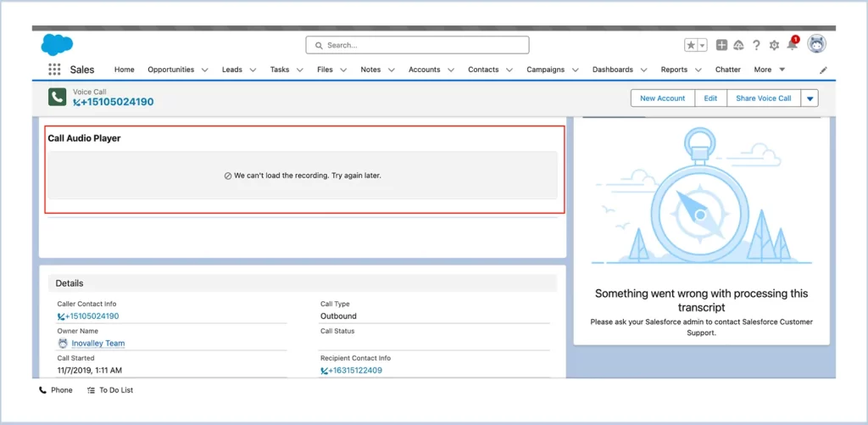Image resolution: width=868 pixels, height=425 pixels.
Task: Click the contact Customer Support message
Action: pos(701,327)
